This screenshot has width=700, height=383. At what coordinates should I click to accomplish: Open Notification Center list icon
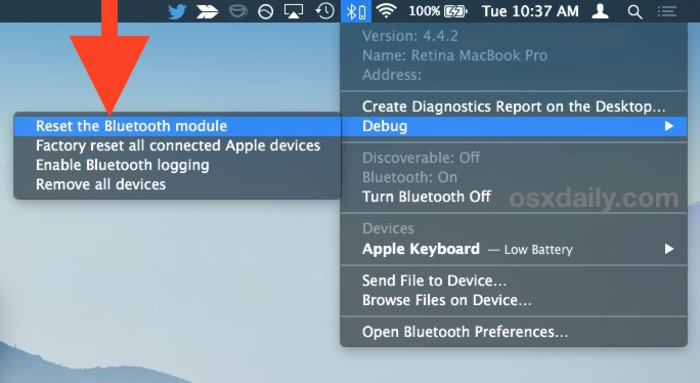[x=667, y=11]
